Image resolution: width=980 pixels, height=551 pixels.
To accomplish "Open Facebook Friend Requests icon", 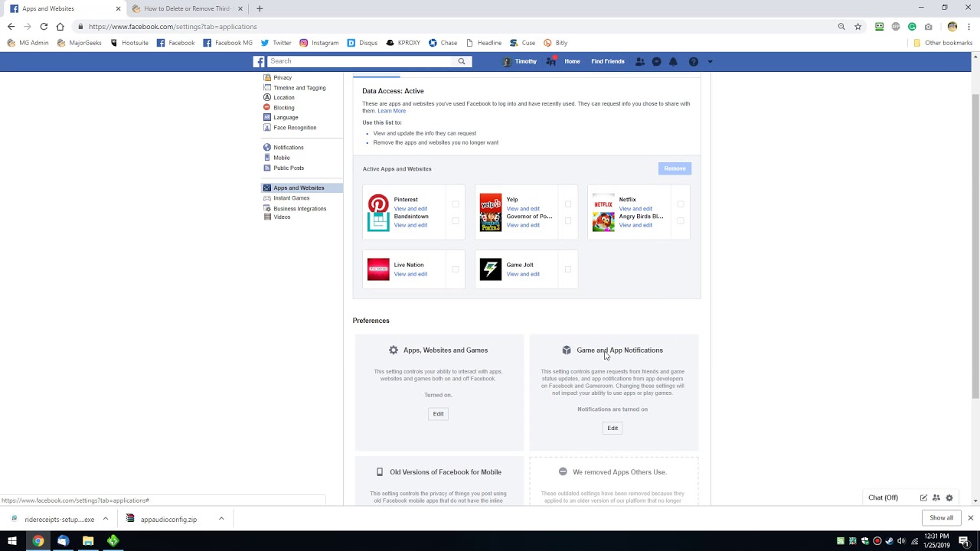I will (640, 61).
